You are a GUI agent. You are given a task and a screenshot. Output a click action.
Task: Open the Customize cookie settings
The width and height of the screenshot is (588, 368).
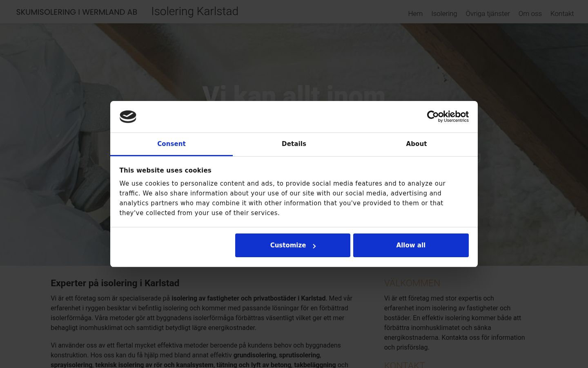[293, 245]
